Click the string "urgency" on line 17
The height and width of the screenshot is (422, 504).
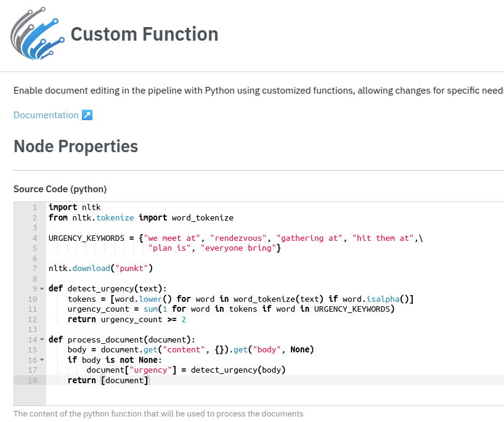point(150,370)
